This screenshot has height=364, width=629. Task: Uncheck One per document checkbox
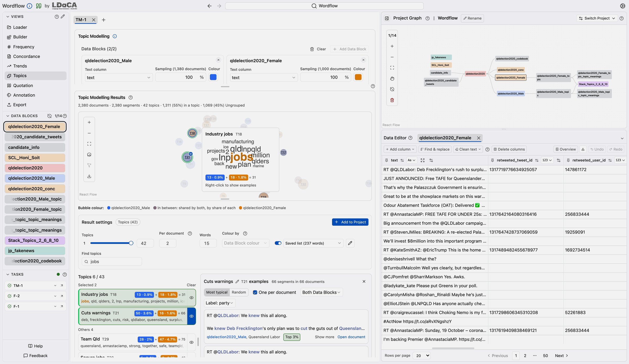pos(255,292)
